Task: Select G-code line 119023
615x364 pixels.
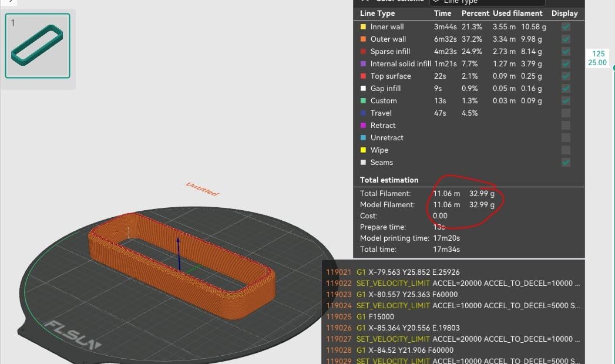Action: click(x=453, y=294)
